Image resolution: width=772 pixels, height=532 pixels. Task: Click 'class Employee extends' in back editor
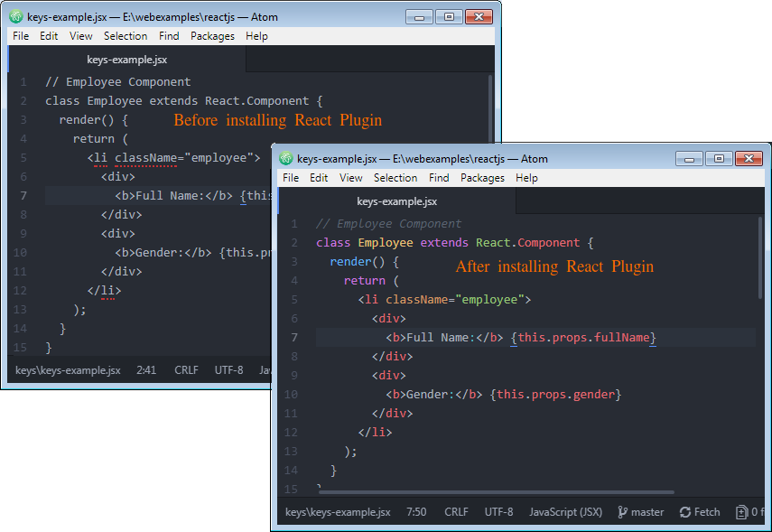[x=122, y=101]
